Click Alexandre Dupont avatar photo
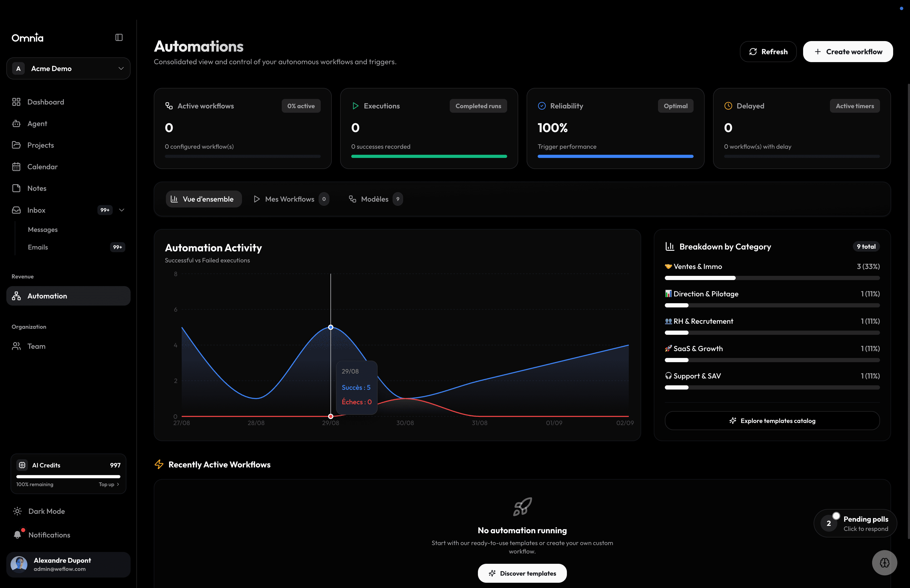This screenshot has height=588, width=910. click(19, 564)
